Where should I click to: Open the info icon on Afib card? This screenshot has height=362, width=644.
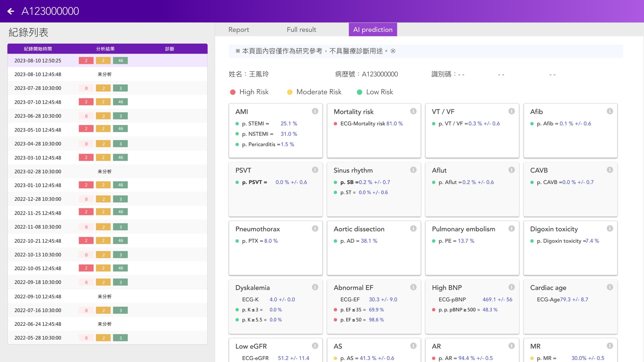pyautogui.click(x=610, y=111)
